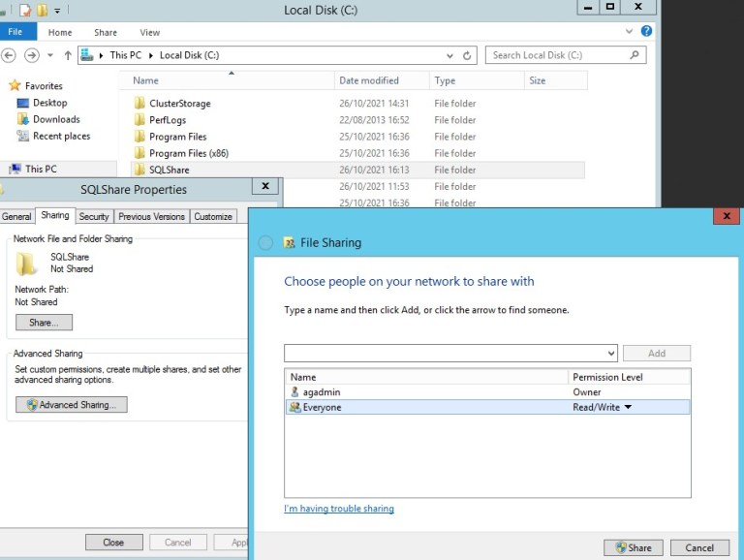Expand the name combo box arrow

[609, 354]
